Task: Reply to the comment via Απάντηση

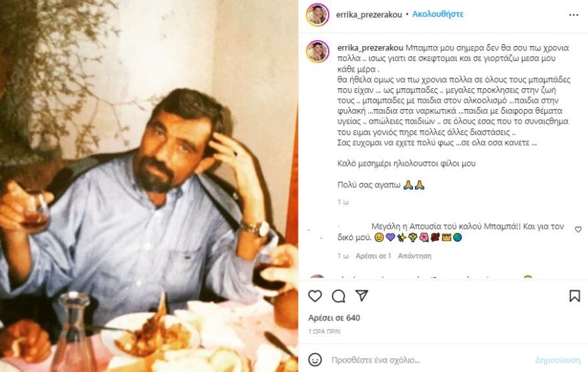Action: point(414,256)
